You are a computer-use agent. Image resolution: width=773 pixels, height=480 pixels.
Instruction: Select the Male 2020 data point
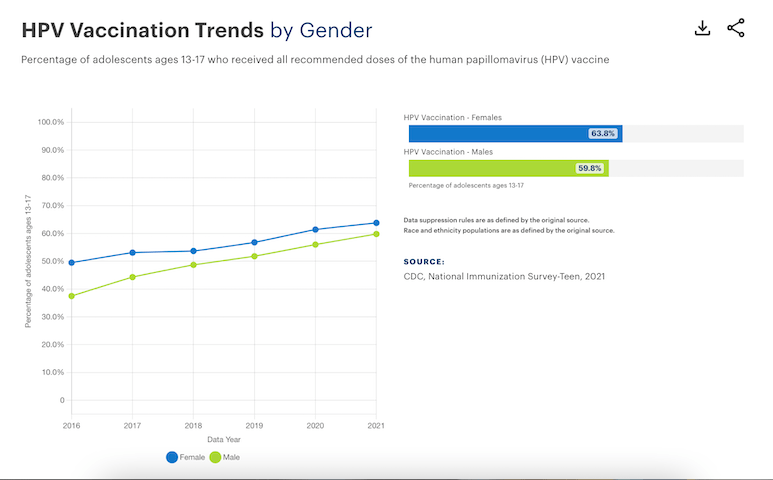316,244
